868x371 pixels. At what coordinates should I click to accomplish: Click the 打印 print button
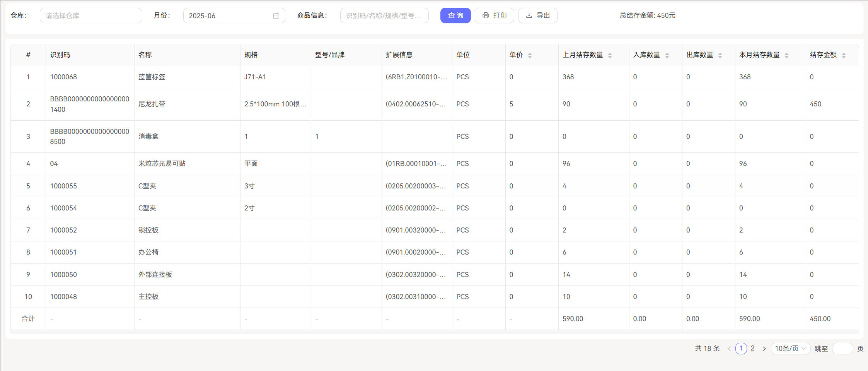point(494,15)
